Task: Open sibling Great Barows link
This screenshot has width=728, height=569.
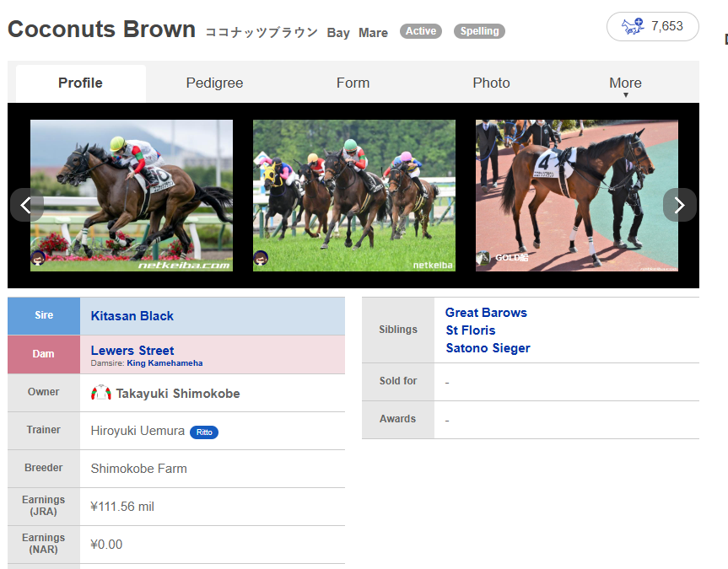Action: click(486, 313)
